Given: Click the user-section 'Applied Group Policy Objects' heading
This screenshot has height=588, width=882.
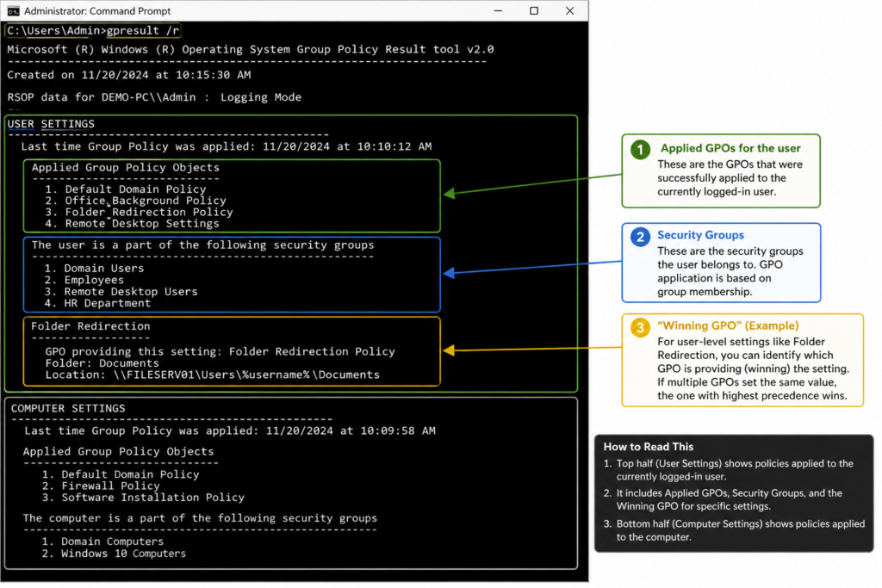Looking at the screenshot, I should 126,168.
